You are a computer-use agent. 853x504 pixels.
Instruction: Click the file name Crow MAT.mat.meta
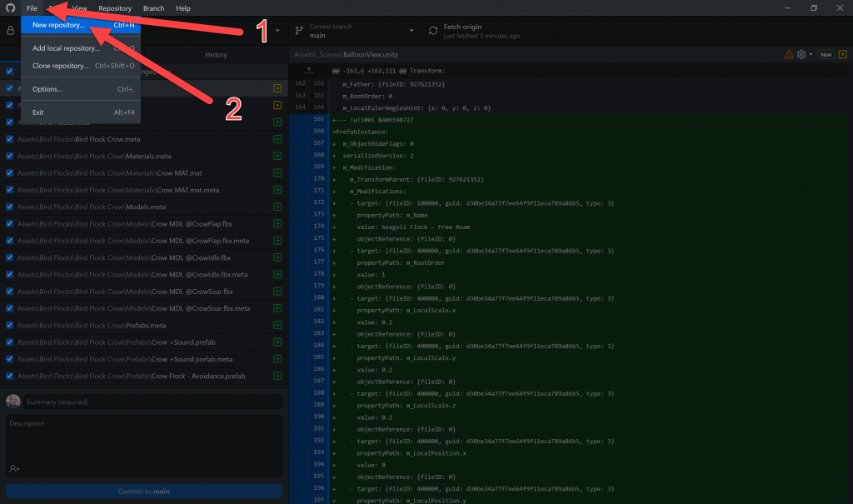pyautogui.click(x=187, y=190)
